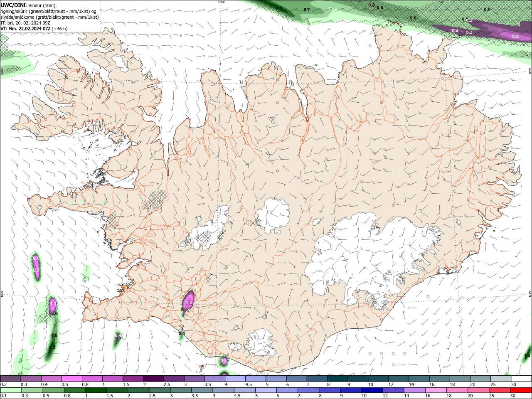Click the '14' label under the top legend row
Viewport: 532px width, 399px height.
(x=411, y=384)
